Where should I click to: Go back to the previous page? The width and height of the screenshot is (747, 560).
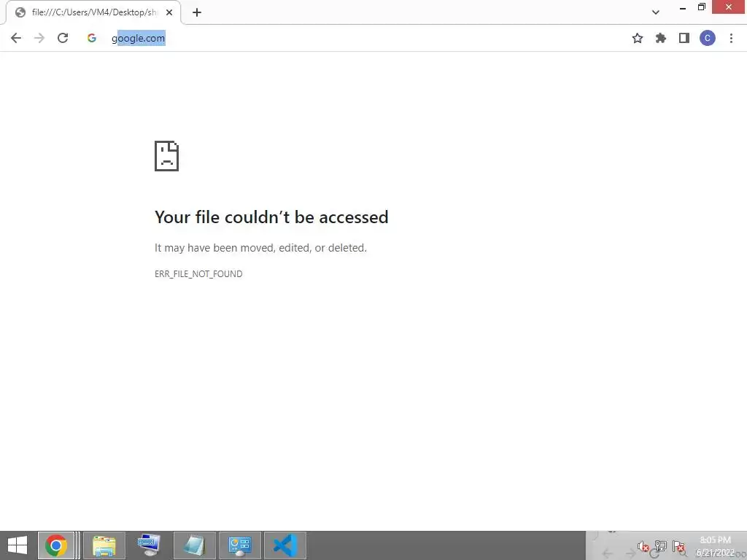pyautogui.click(x=16, y=38)
